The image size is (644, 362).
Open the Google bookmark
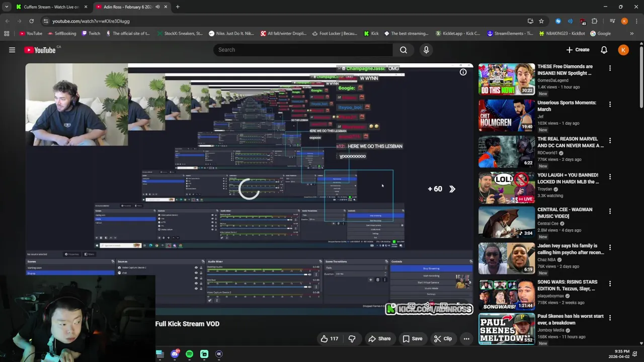pos(601,34)
